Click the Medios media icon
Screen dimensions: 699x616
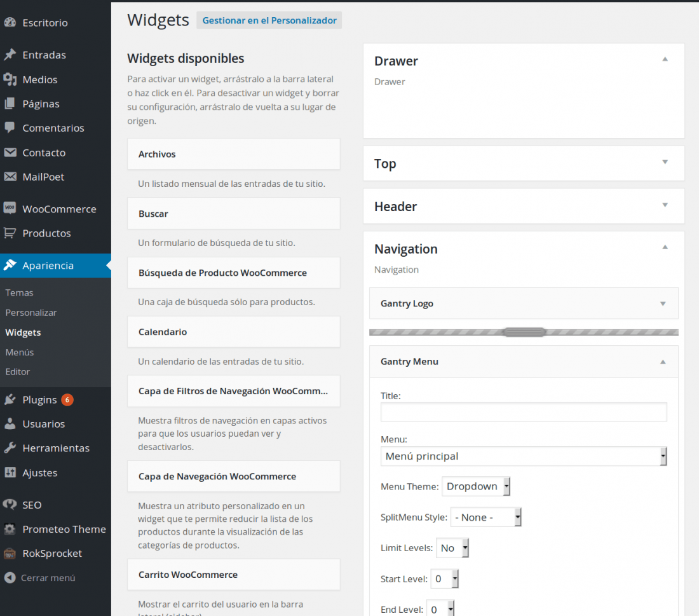point(10,79)
